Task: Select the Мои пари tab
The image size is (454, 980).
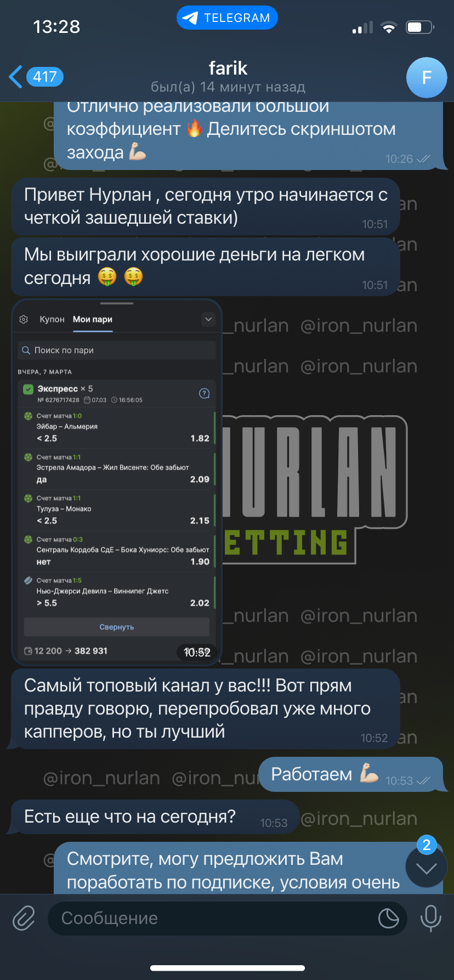Action: pos(93,319)
